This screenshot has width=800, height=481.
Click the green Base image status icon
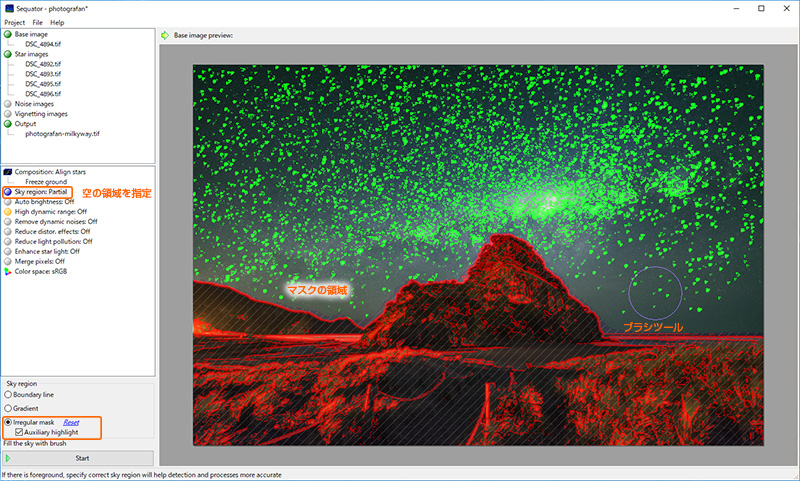(8, 34)
